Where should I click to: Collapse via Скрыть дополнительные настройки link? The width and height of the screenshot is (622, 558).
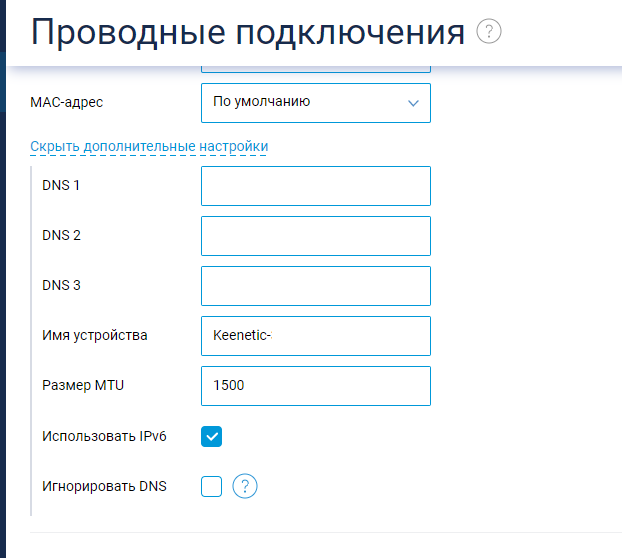pos(149,147)
